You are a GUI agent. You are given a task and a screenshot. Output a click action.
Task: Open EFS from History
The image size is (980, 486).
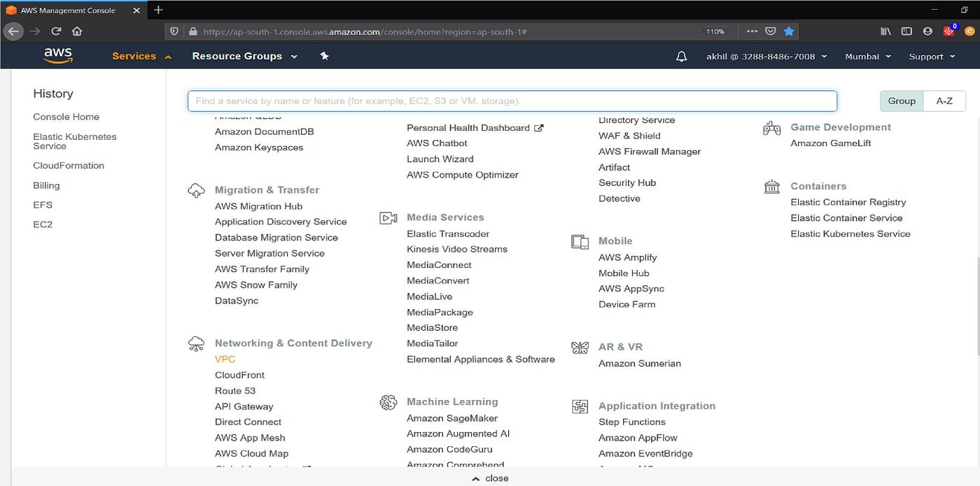43,205
